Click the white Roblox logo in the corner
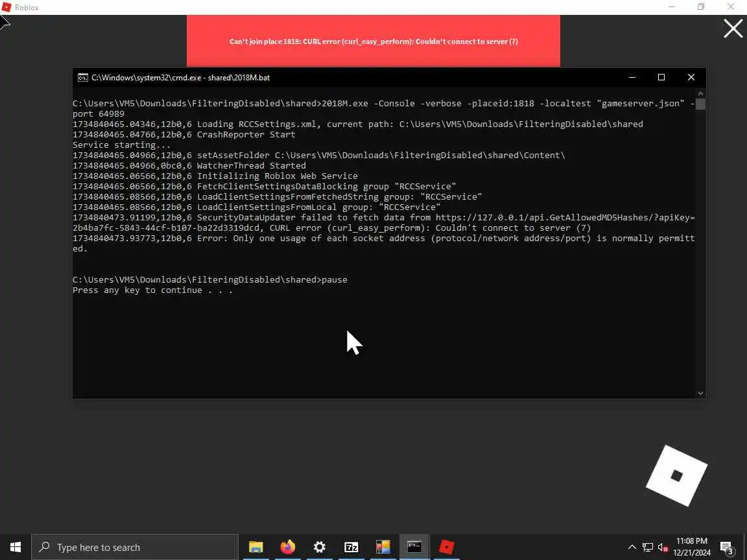This screenshot has height=560, width=747. coord(676,476)
